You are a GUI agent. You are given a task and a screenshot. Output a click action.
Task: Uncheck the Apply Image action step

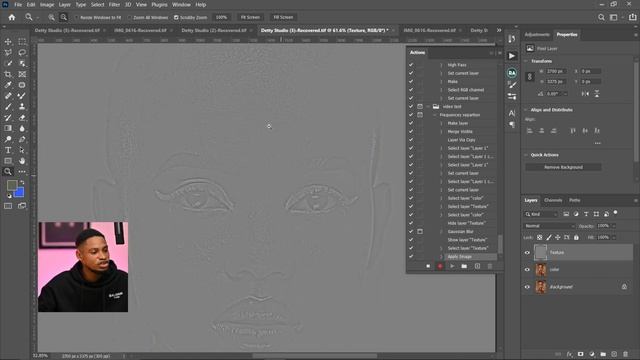click(x=411, y=257)
